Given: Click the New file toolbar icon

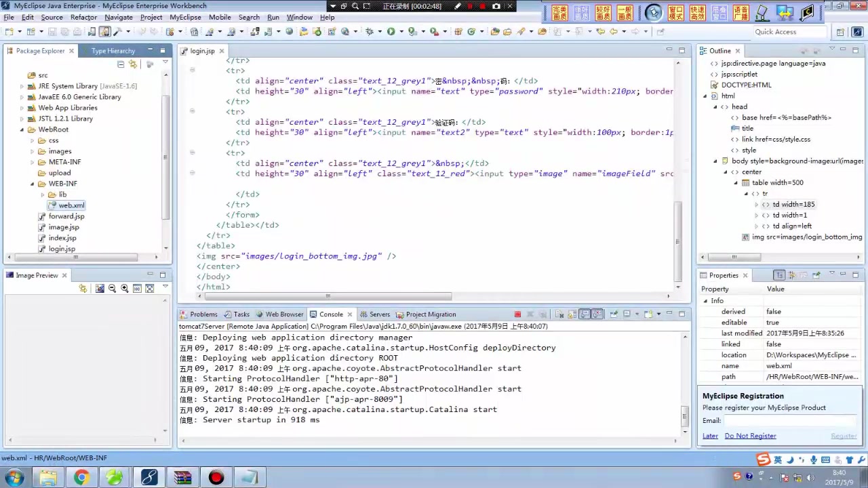Looking at the screenshot, I should (x=8, y=32).
